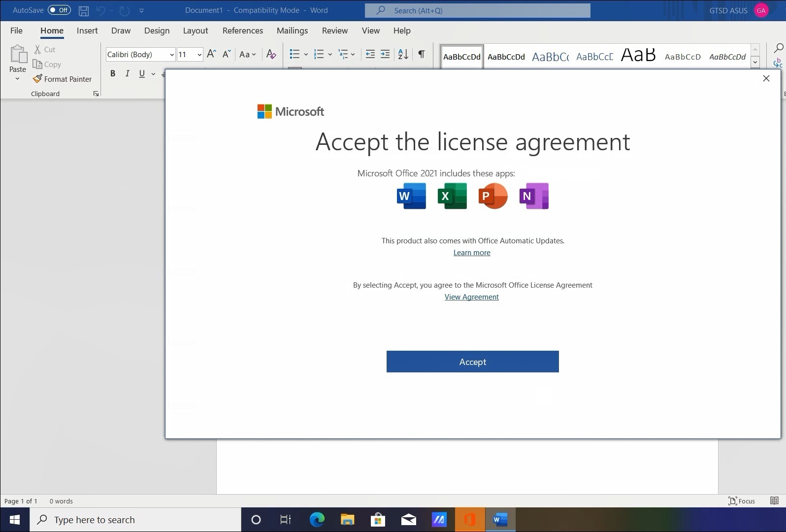Click the taskbar search box
This screenshot has height=532, width=786.
point(135,520)
